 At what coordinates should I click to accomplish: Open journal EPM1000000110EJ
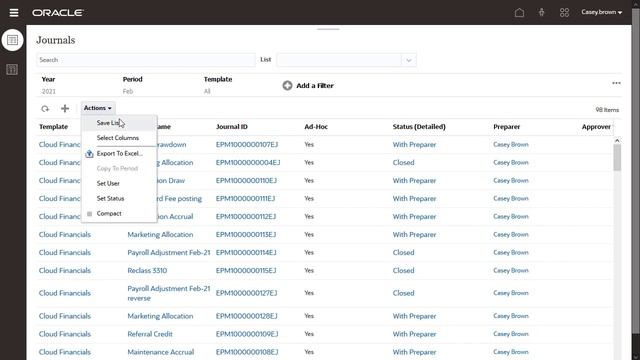pos(246,180)
